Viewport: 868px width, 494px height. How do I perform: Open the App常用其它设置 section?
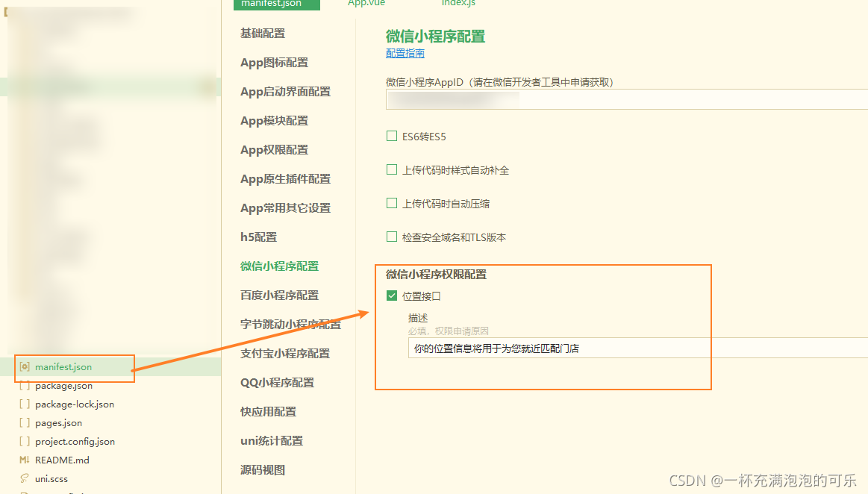coord(286,208)
